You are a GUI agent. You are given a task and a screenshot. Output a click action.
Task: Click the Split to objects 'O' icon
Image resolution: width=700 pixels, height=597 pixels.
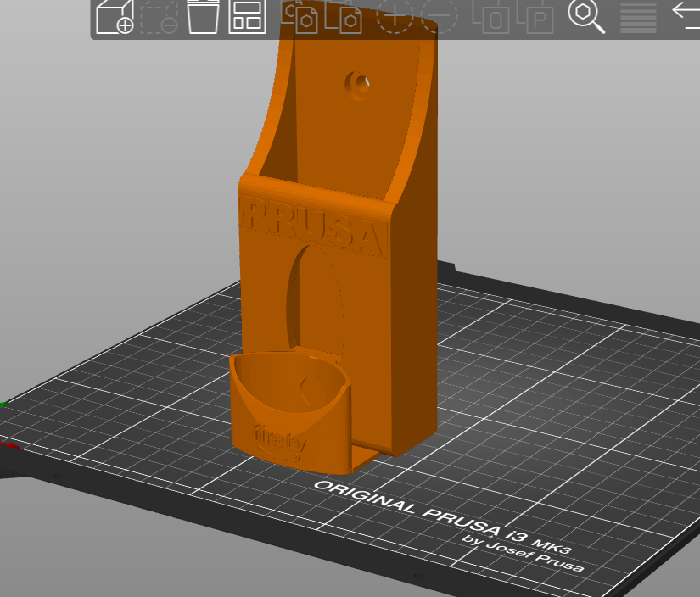pyautogui.click(x=491, y=16)
